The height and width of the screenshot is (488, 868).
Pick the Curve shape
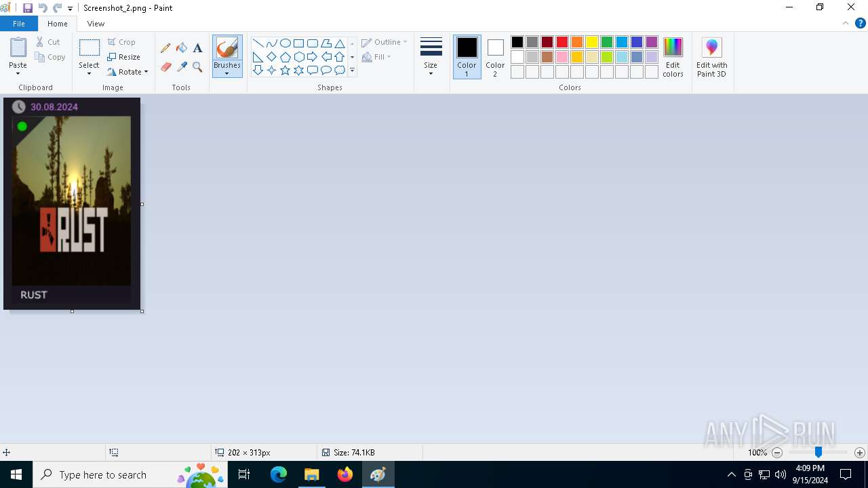point(272,43)
